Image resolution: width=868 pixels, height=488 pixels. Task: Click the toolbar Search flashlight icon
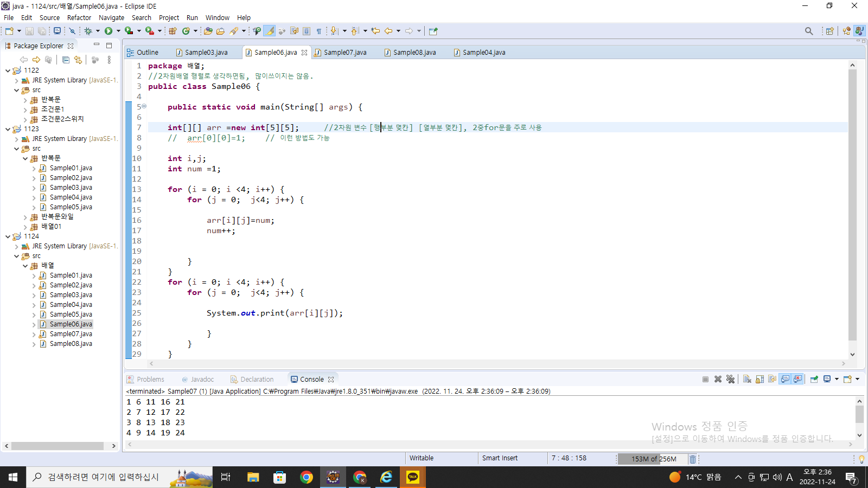coord(234,31)
